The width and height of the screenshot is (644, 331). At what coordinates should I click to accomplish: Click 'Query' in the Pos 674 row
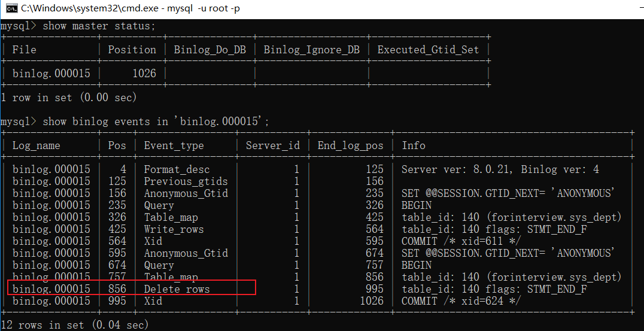tap(159, 265)
